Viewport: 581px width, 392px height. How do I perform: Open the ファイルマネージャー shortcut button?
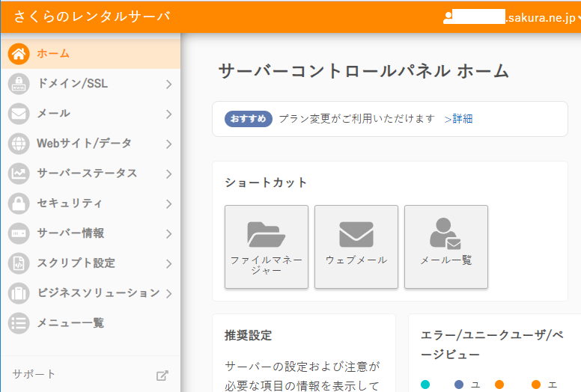click(x=267, y=247)
